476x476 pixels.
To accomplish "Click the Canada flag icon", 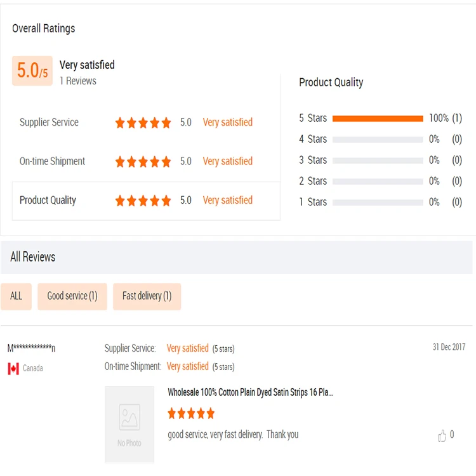I will pos(13,369).
